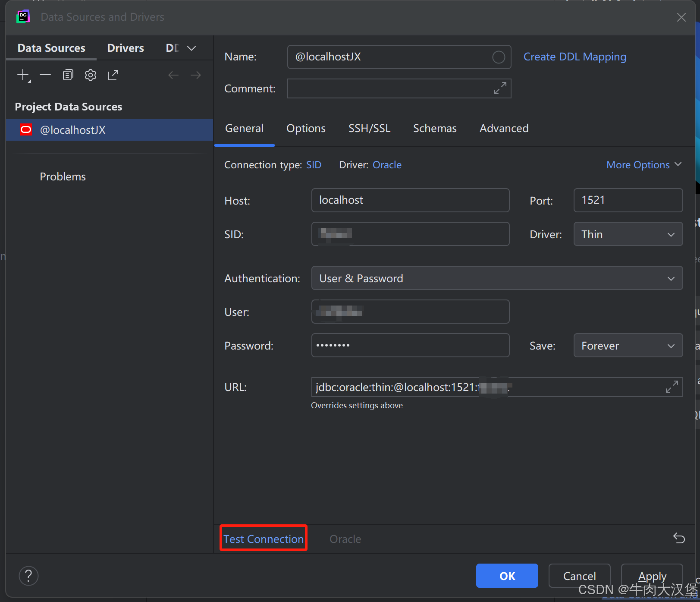Click Project Data Sources heading

[x=68, y=107]
